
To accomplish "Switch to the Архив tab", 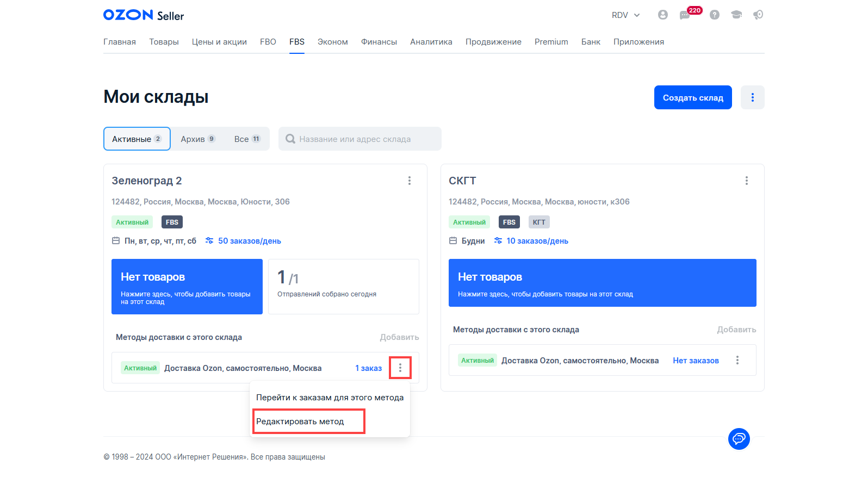I will click(x=198, y=139).
